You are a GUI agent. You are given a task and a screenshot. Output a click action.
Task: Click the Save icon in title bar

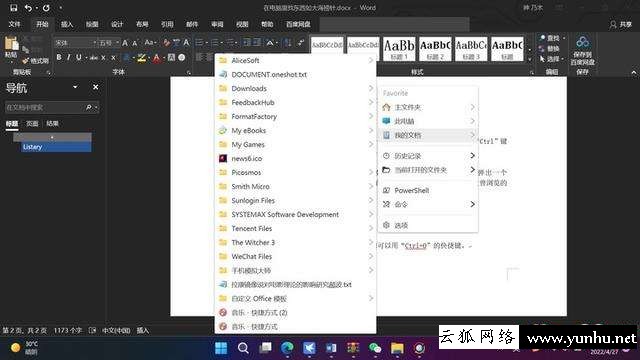coord(13,8)
